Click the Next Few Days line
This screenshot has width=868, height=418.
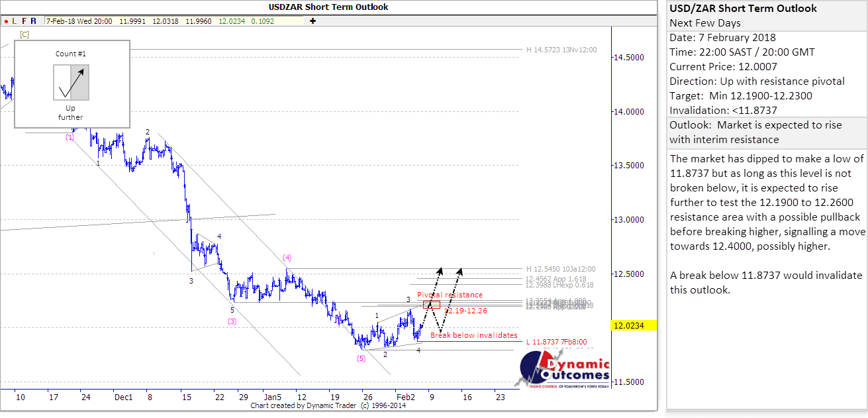tap(705, 23)
